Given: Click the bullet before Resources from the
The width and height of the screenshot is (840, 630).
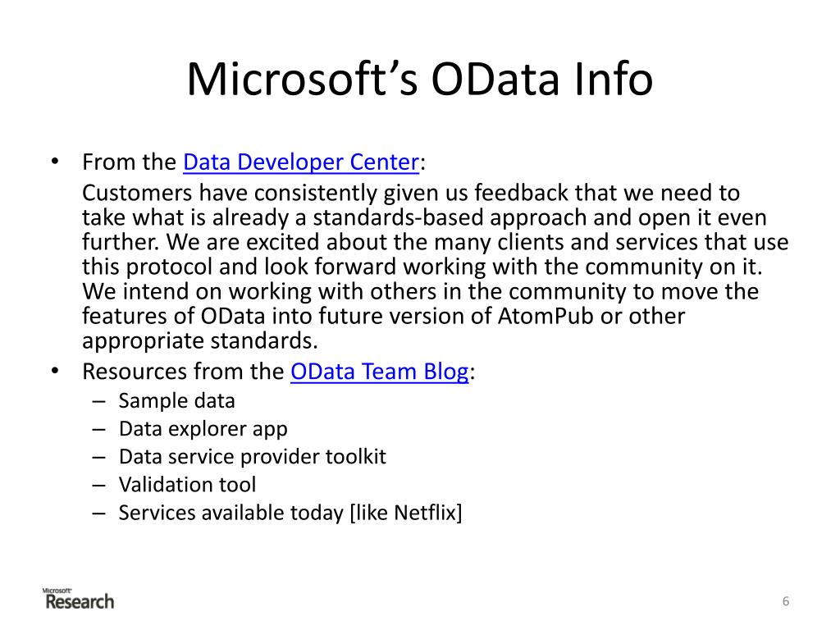Looking at the screenshot, I should 55,371.
